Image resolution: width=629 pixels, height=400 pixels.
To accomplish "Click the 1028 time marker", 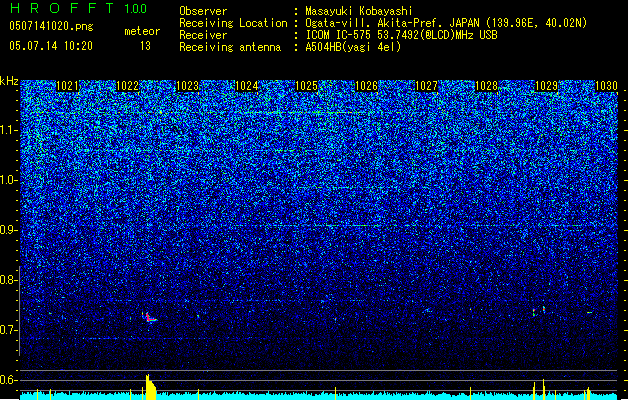I will click(x=486, y=86).
